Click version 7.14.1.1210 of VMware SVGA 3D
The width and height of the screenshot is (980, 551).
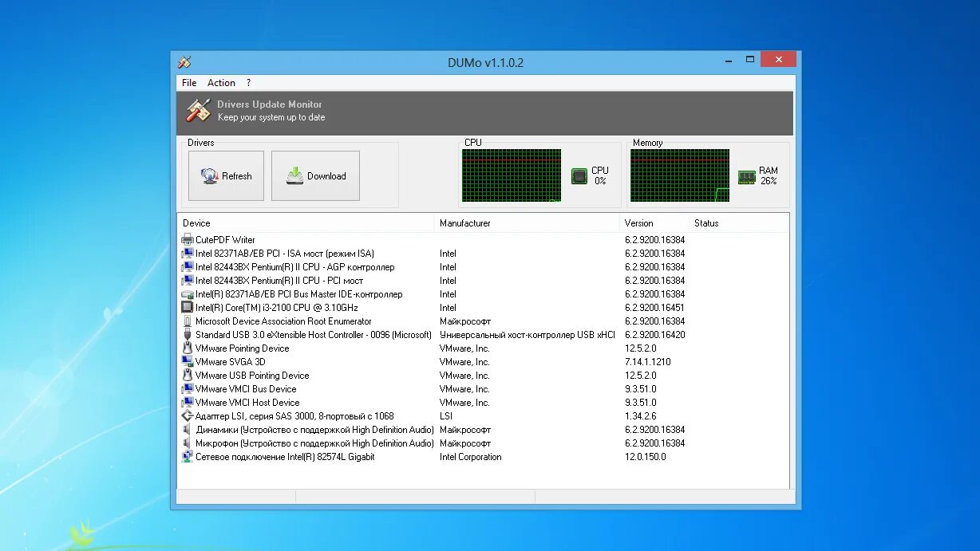pos(648,362)
